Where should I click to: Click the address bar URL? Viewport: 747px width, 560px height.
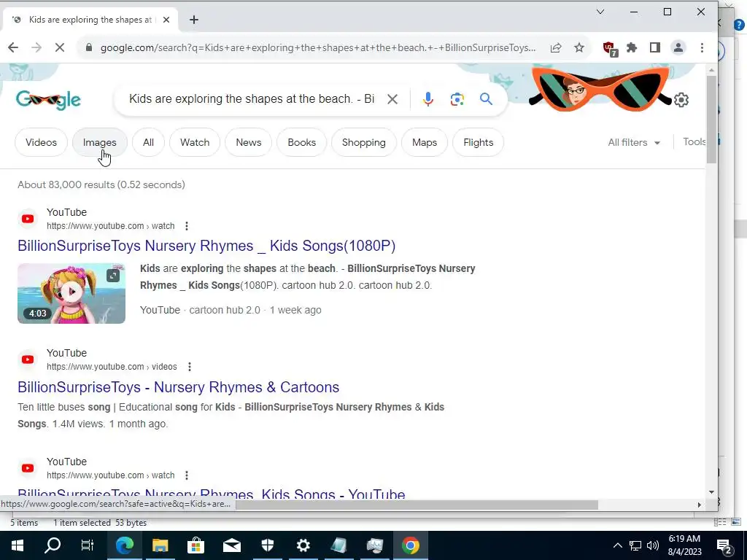318,47
